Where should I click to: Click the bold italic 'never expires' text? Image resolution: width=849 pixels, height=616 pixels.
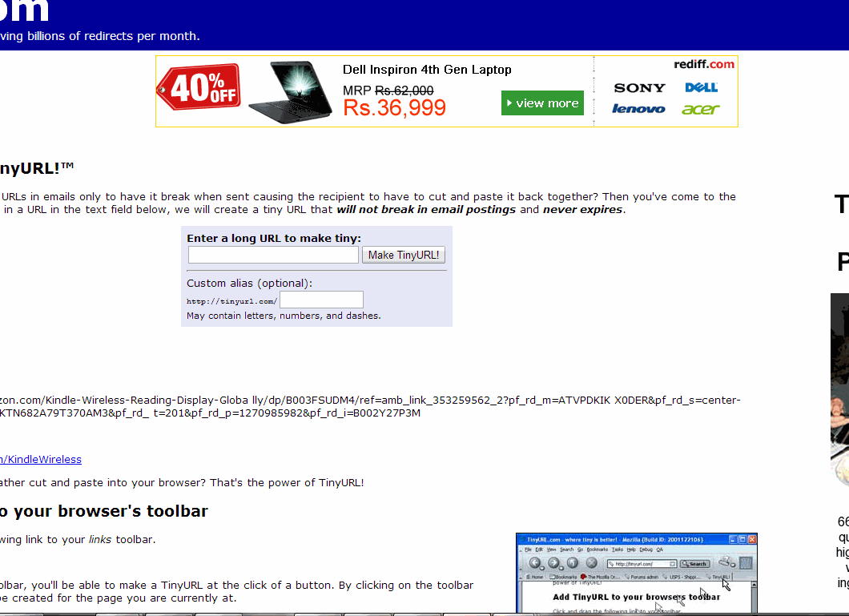[x=582, y=210]
